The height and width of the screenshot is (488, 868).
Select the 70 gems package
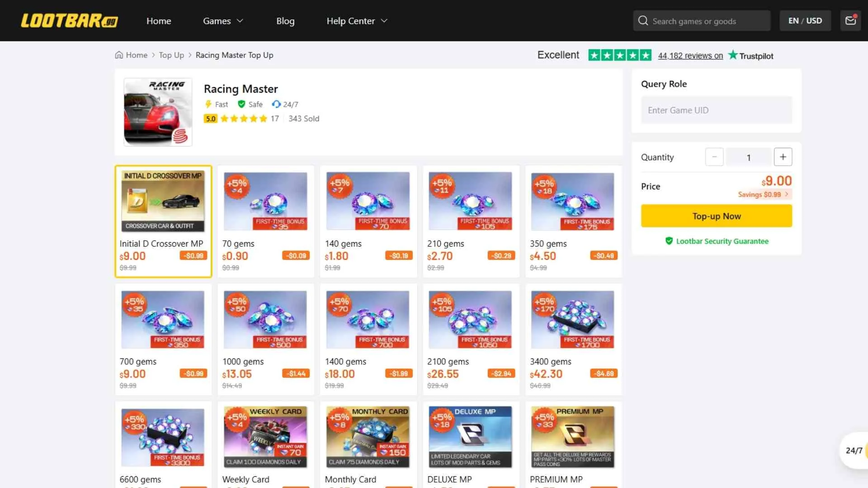tap(266, 221)
